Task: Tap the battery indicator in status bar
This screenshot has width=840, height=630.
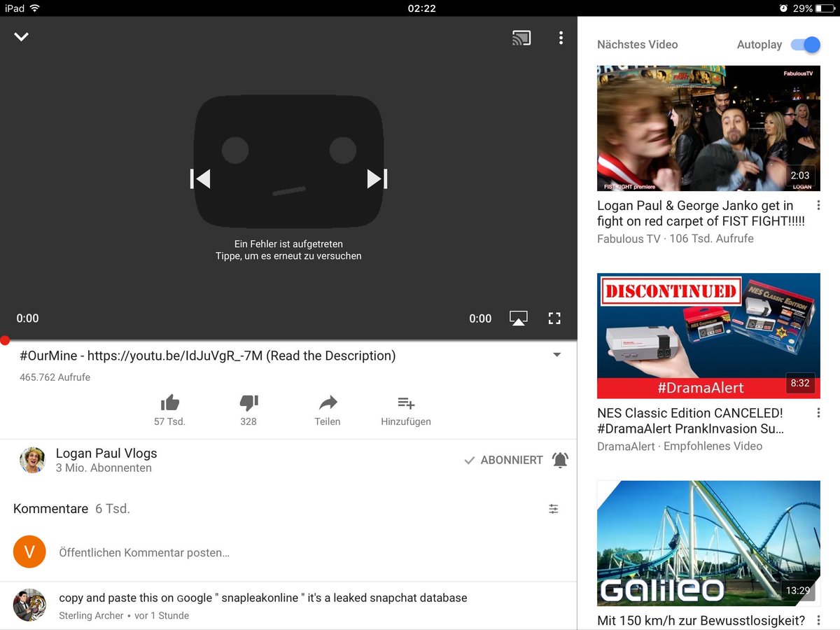Action: click(825, 8)
